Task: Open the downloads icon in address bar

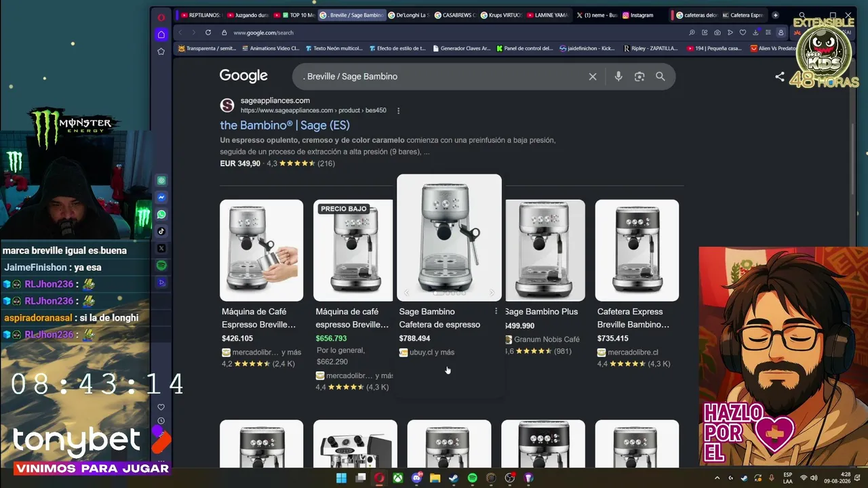Action: point(755,33)
